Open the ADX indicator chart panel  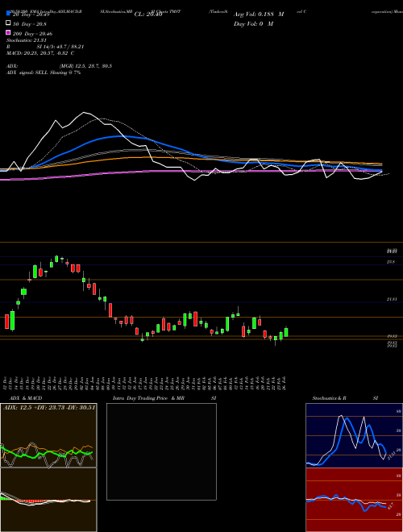48,435
